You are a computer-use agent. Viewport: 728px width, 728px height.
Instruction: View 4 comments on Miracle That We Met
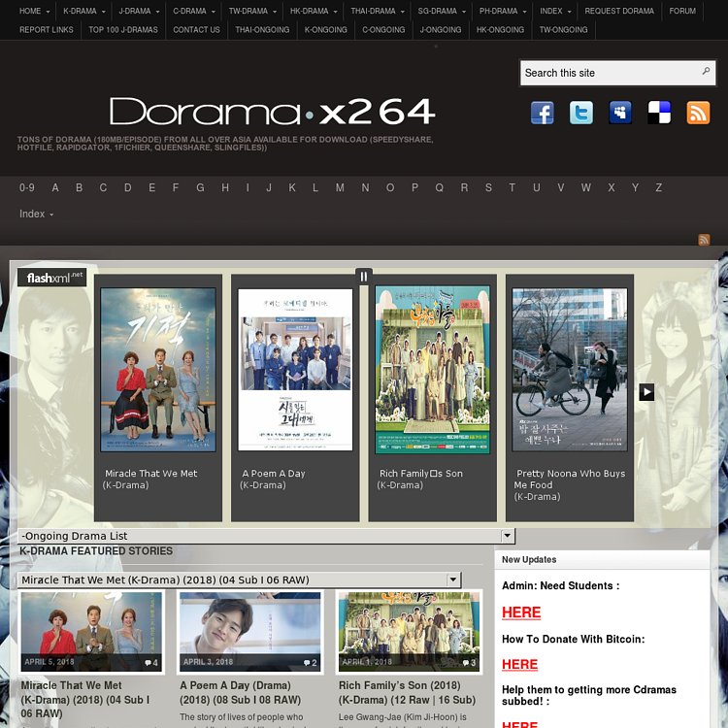click(x=151, y=663)
